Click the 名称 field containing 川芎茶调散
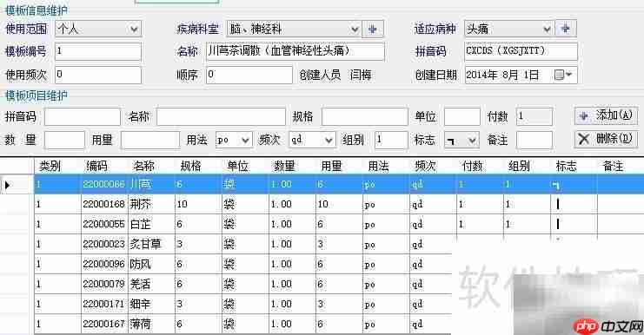Image resolution: width=644 pixels, height=335 pixels. (295, 51)
